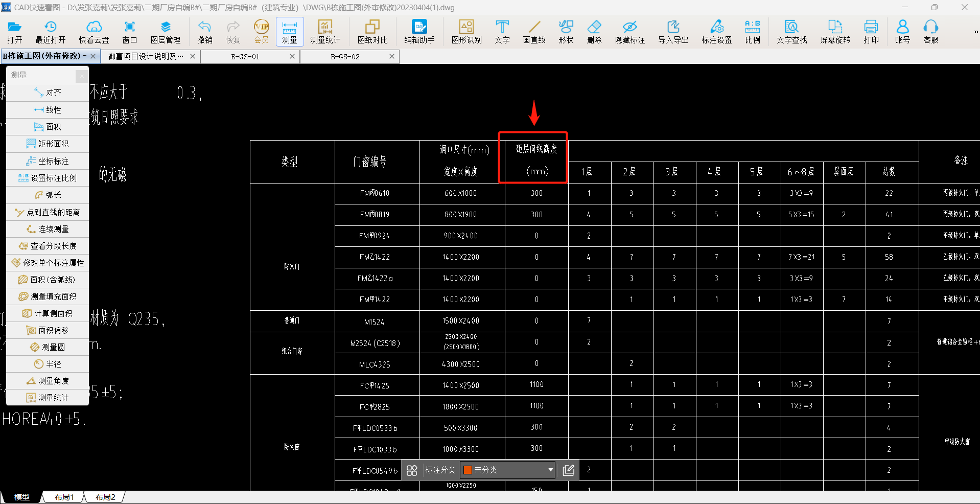Redo with the 恢复 icon

point(233,32)
